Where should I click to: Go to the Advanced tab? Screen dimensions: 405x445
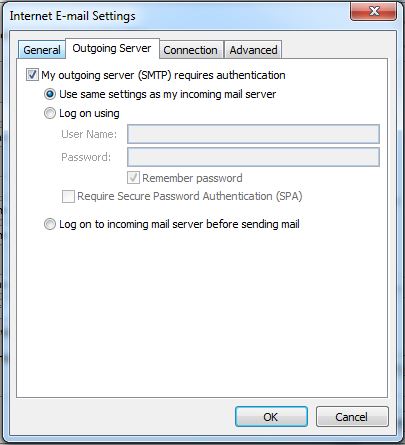[x=253, y=50]
